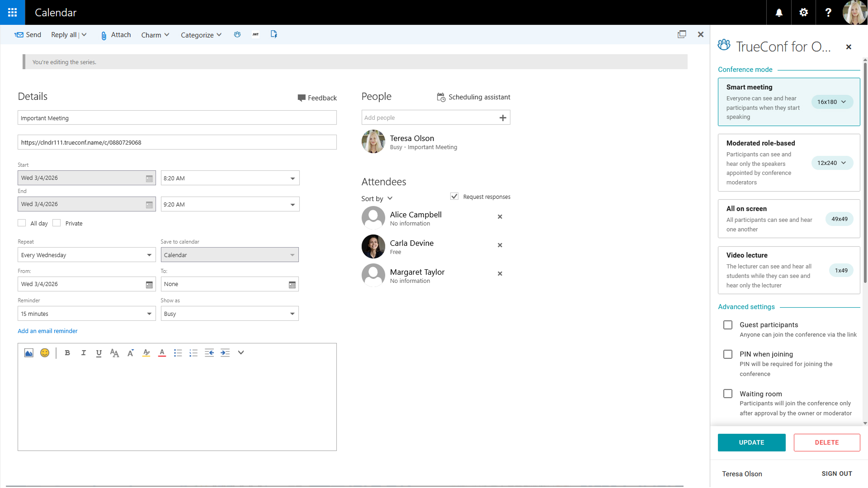Click the UPDATE button

pos(751,443)
